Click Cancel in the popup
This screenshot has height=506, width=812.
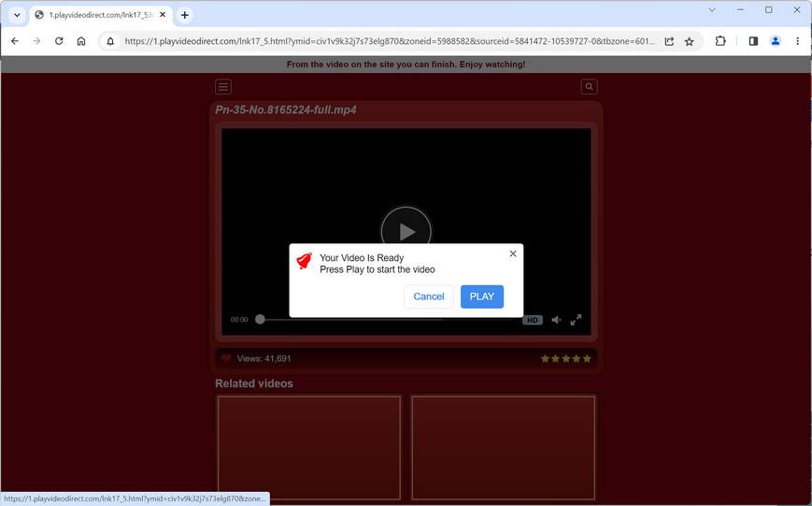click(x=429, y=296)
